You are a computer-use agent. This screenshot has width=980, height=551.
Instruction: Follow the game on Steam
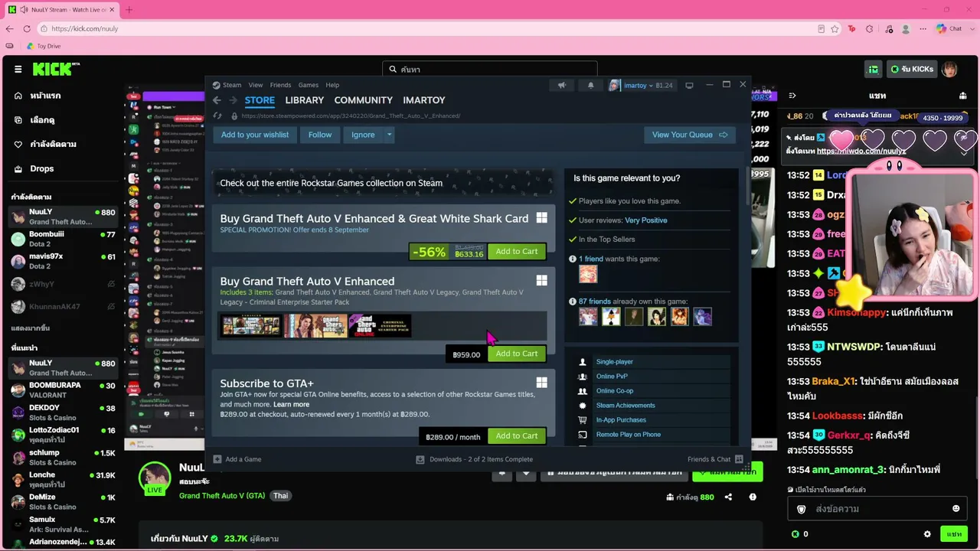(x=320, y=135)
